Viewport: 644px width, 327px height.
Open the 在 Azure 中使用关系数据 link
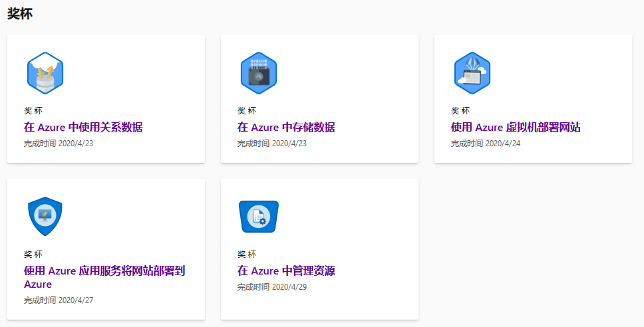tap(83, 127)
